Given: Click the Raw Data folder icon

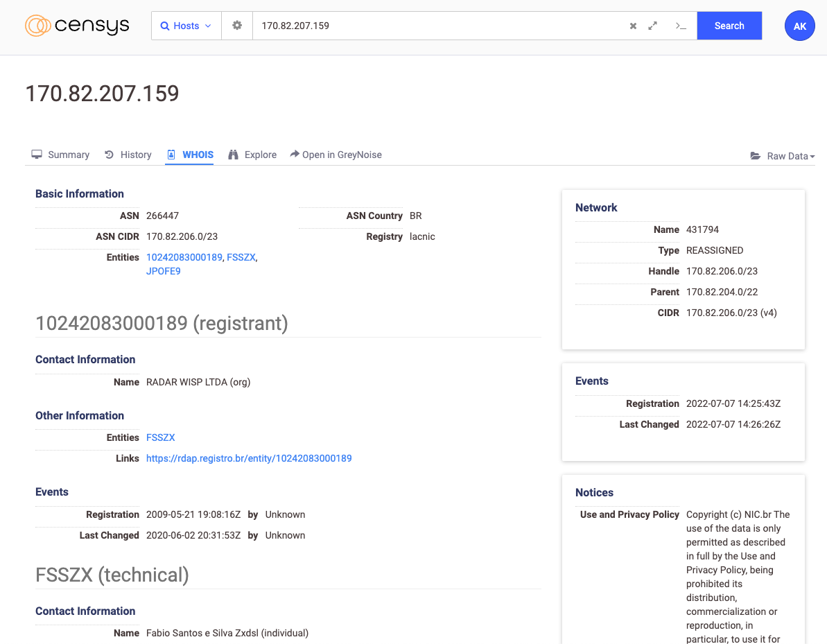Looking at the screenshot, I should tap(756, 156).
